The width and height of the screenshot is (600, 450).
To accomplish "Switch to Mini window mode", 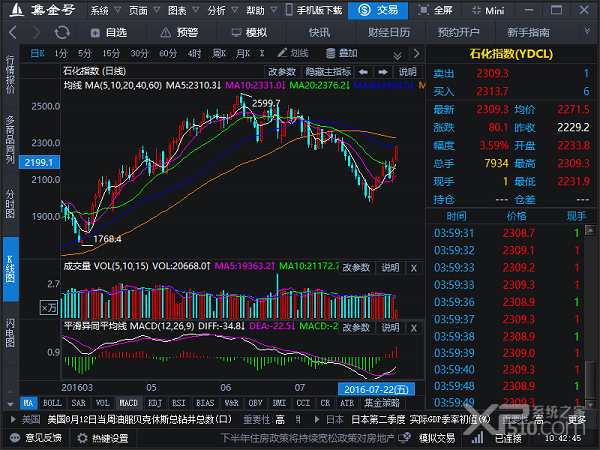I will click(x=489, y=10).
